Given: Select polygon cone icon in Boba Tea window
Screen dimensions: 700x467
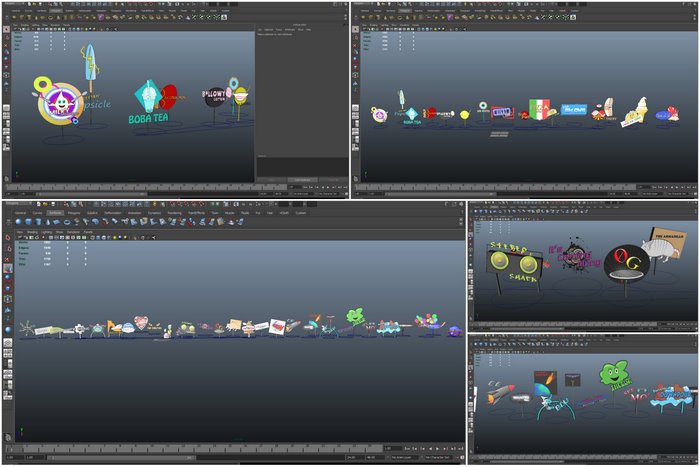Looking at the screenshot, I should (x=34, y=17).
